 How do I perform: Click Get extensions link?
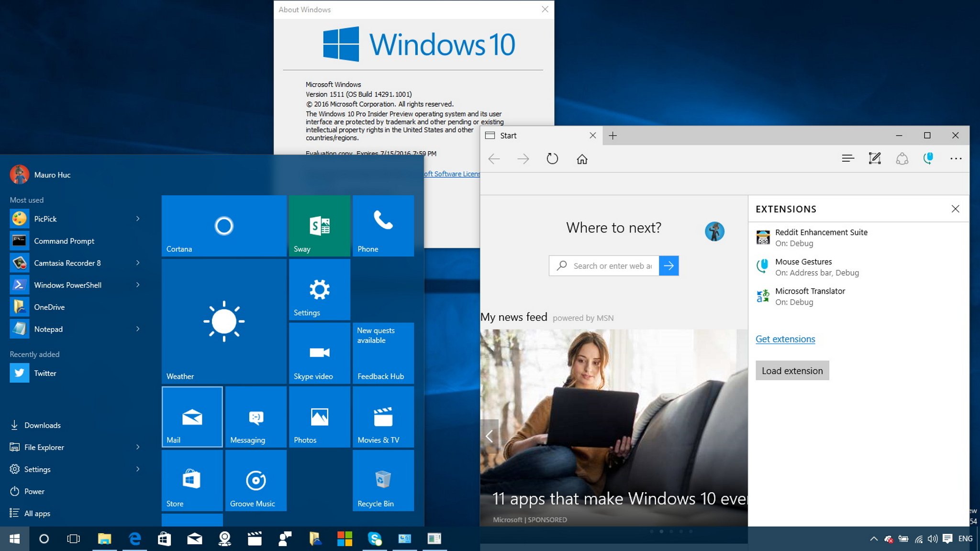(x=785, y=339)
